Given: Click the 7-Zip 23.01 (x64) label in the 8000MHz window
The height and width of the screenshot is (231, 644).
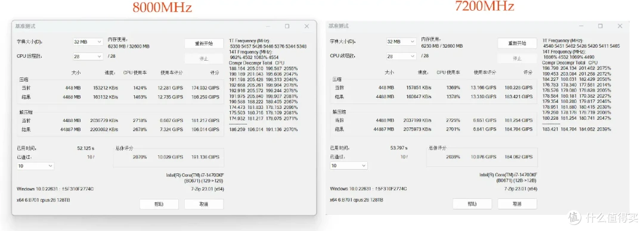Looking at the screenshot, I should 208,189.
